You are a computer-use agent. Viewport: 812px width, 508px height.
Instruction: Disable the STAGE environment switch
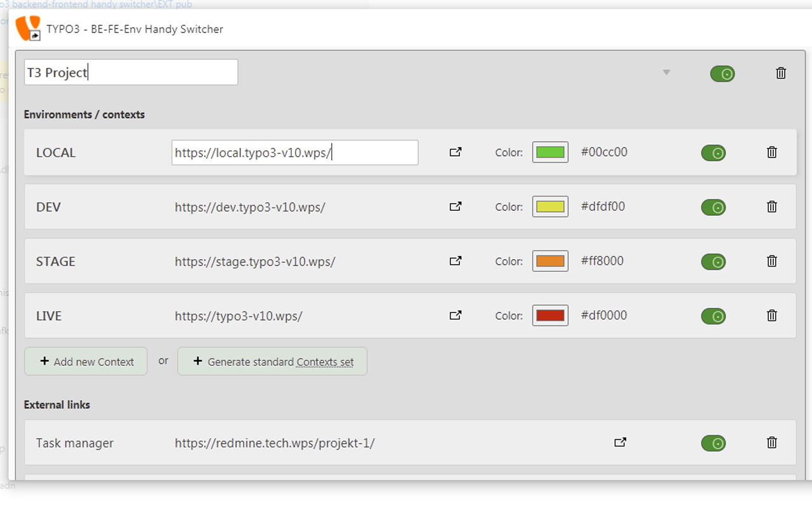(714, 262)
